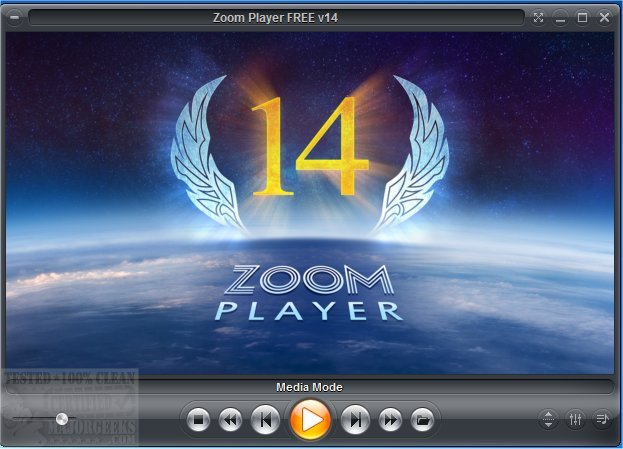Click the Rewind button

click(230, 420)
